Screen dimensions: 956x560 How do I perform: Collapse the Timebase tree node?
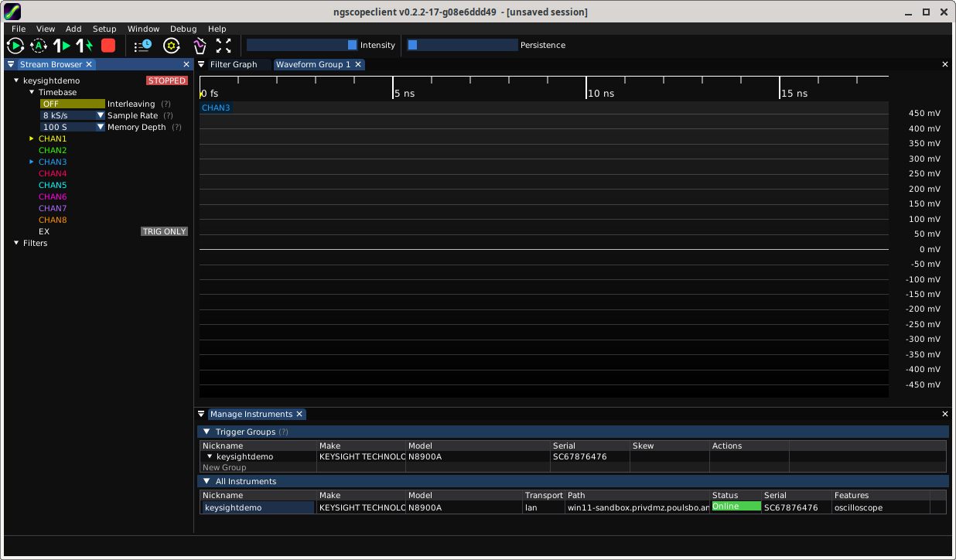[x=32, y=92]
